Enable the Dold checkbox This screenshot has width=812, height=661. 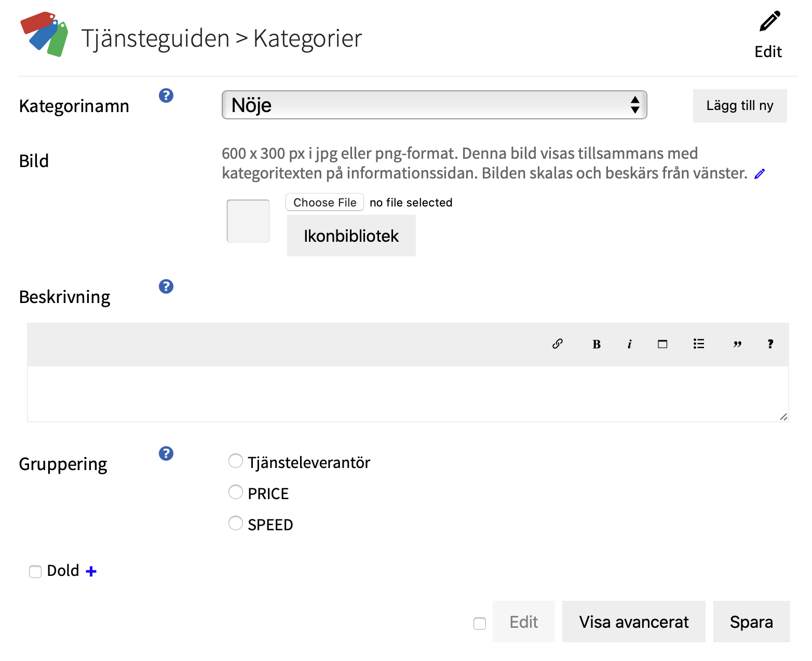click(x=35, y=572)
